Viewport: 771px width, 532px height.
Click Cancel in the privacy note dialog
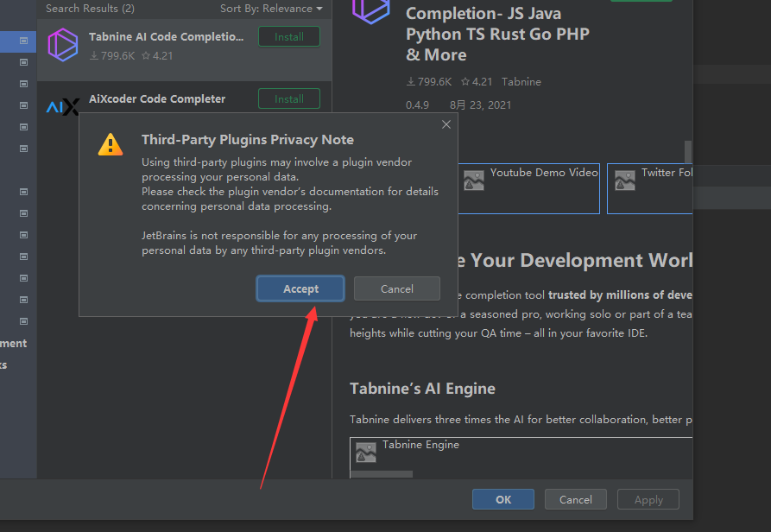coord(397,288)
